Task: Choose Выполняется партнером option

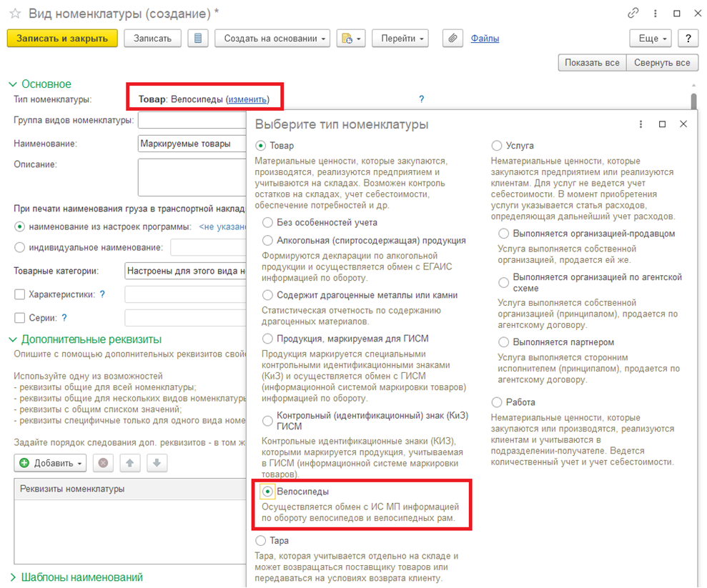Action: [504, 342]
